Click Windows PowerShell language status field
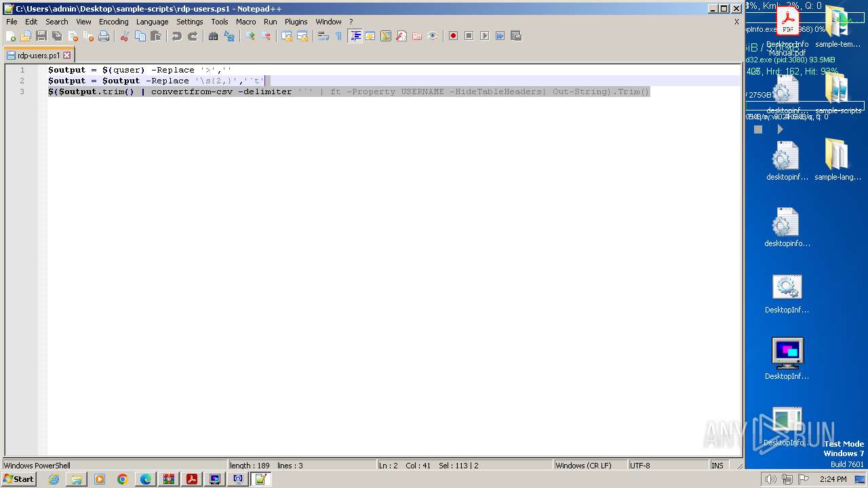This screenshot has width=868, height=488. click(x=114, y=466)
